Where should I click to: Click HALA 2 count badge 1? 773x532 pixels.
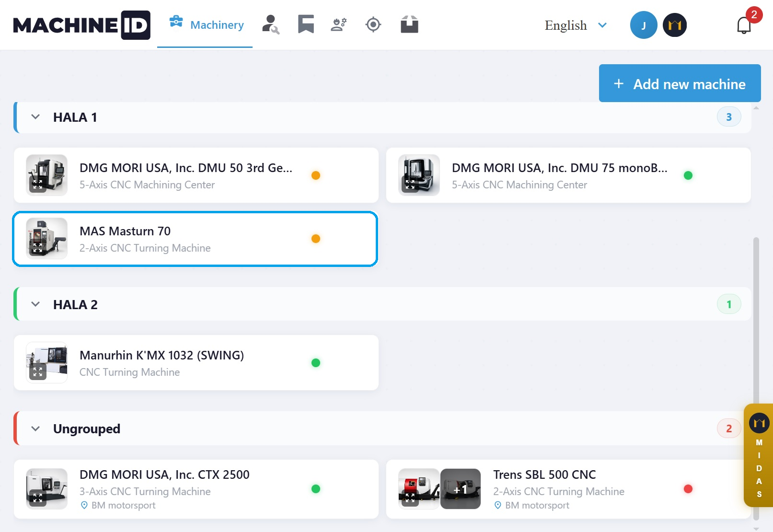[x=729, y=304]
